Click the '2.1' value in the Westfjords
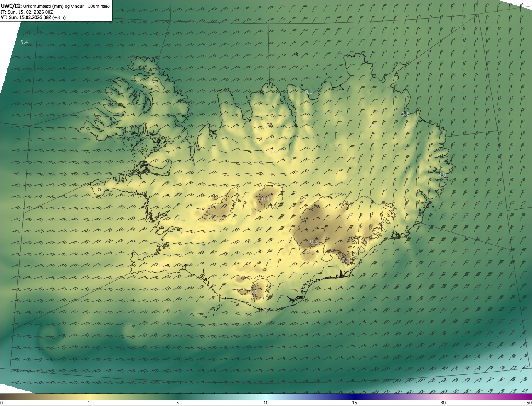 (153, 83)
